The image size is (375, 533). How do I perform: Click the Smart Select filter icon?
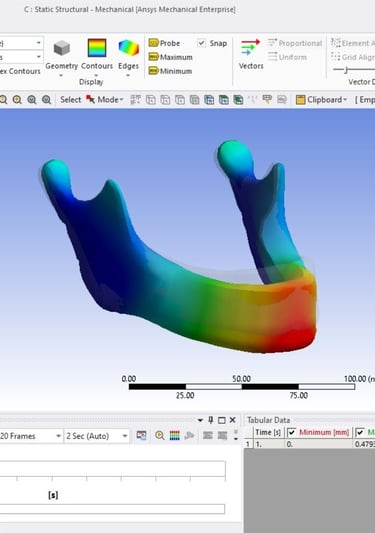136,100
